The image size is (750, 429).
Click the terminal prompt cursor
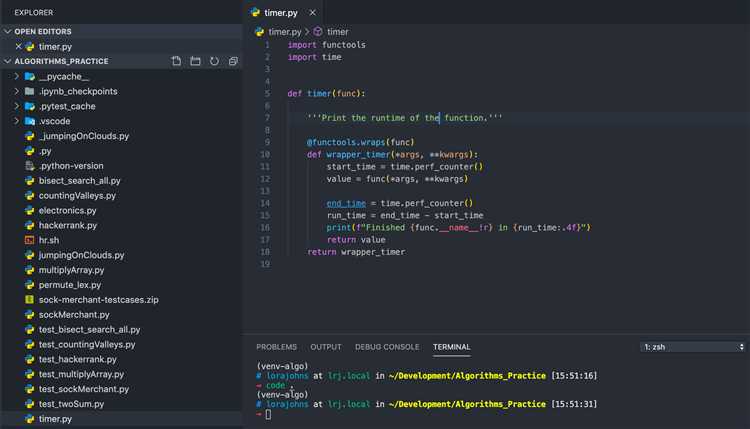tap(268, 415)
